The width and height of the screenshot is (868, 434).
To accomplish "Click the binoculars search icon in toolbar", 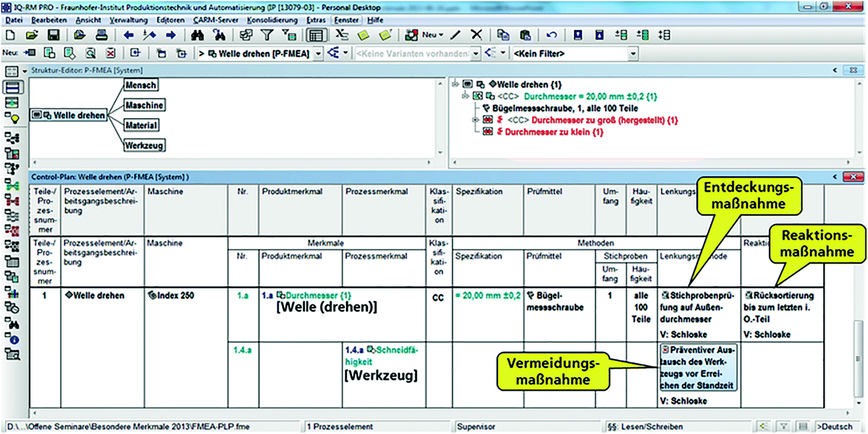I will coord(198,35).
